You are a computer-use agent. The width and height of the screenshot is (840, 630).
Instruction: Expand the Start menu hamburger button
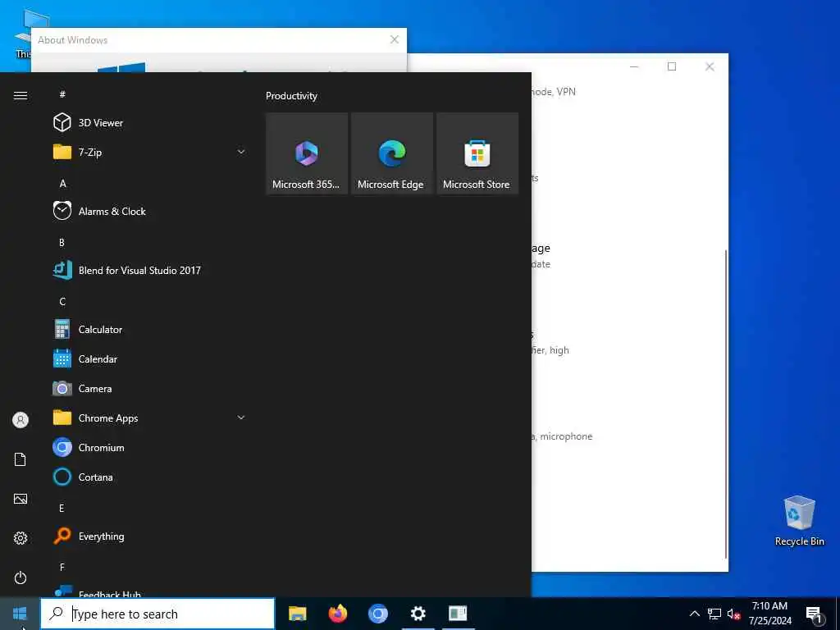[x=21, y=95]
